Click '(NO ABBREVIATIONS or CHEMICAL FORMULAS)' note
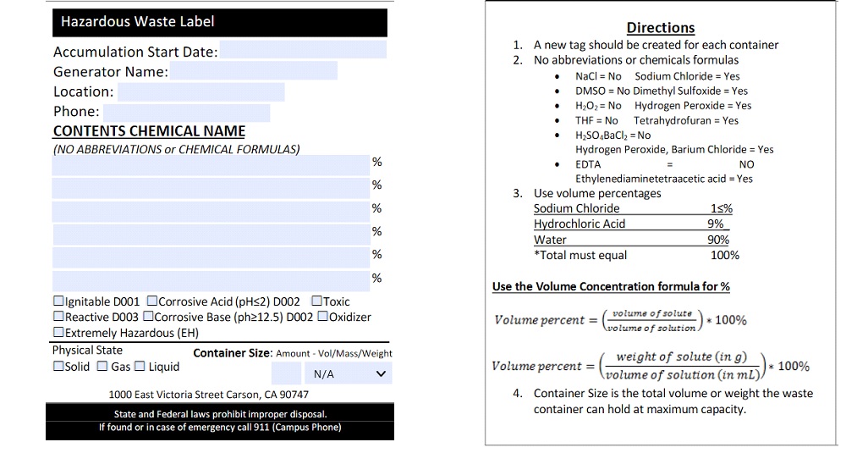This screenshot has width=868, height=453. 177,150
